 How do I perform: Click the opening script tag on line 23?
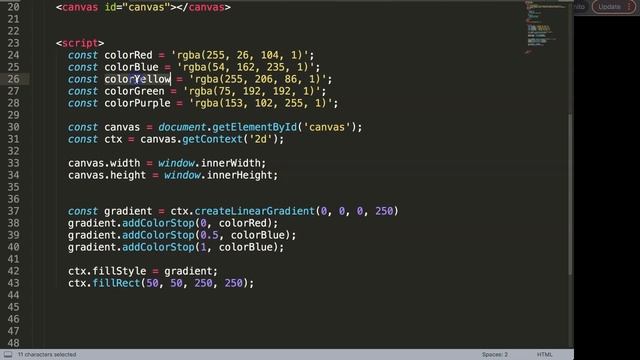(x=80, y=43)
